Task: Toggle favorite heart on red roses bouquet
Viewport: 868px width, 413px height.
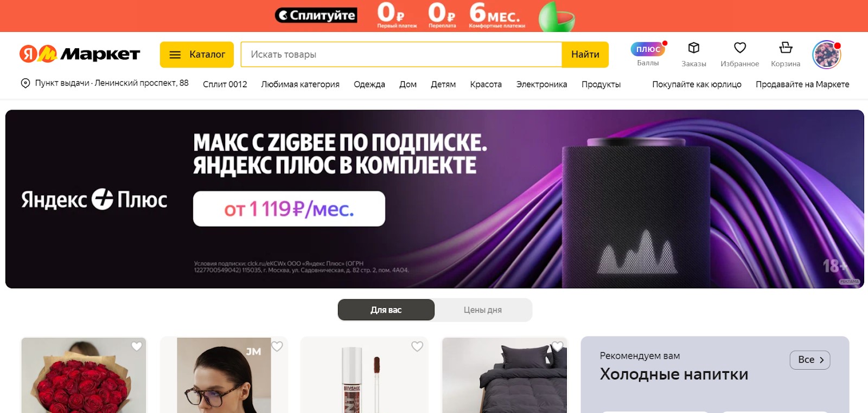Action: [137, 346]
